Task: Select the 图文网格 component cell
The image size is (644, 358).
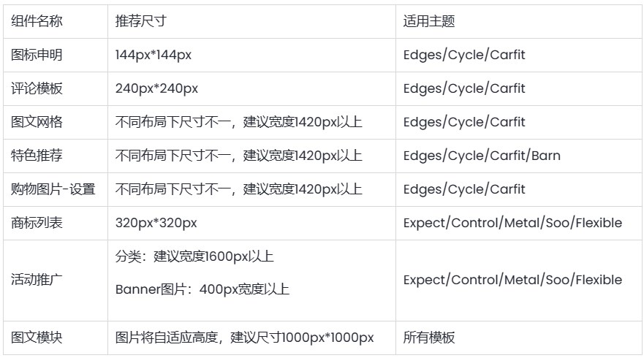Action: click(x=37, y=122)
